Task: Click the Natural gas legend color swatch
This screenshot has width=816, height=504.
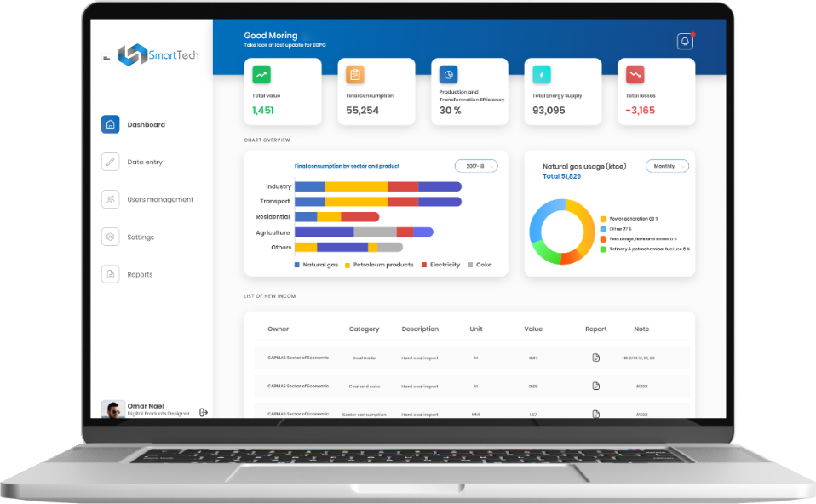Action: pyautogui.click(x=296, y=265)
